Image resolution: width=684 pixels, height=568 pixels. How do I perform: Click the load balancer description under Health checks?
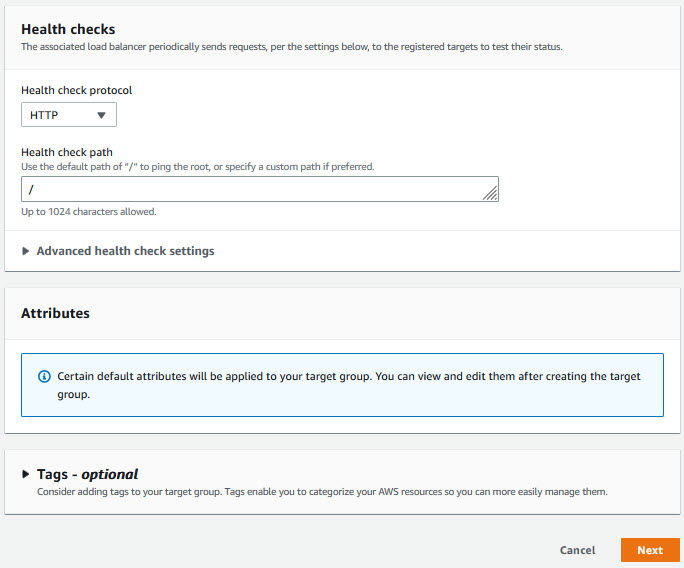291,47
